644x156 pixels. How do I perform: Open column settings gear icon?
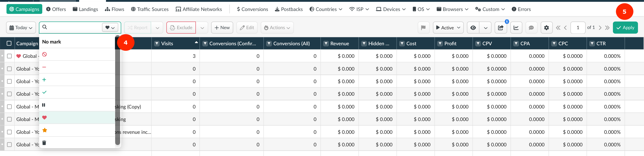546,28
